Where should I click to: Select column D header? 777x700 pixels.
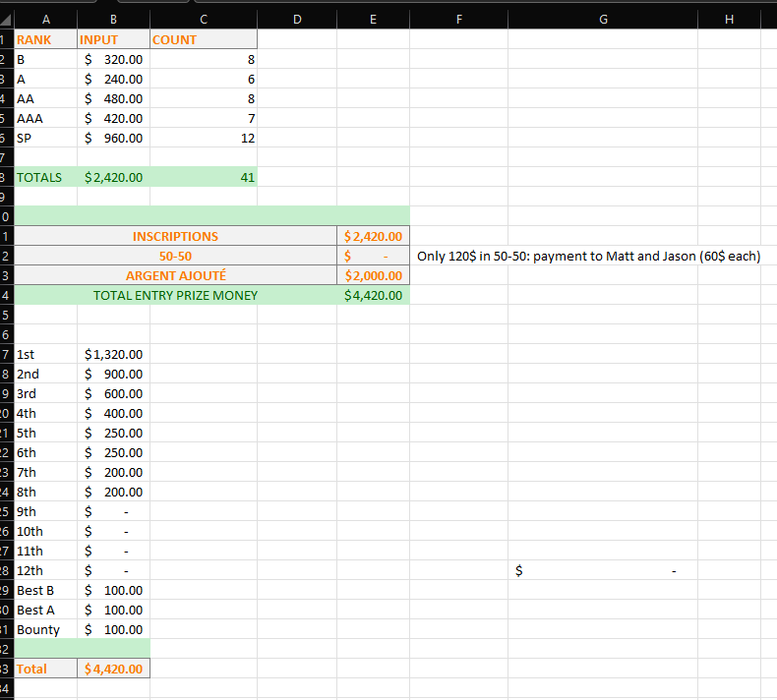pos(297,19)
